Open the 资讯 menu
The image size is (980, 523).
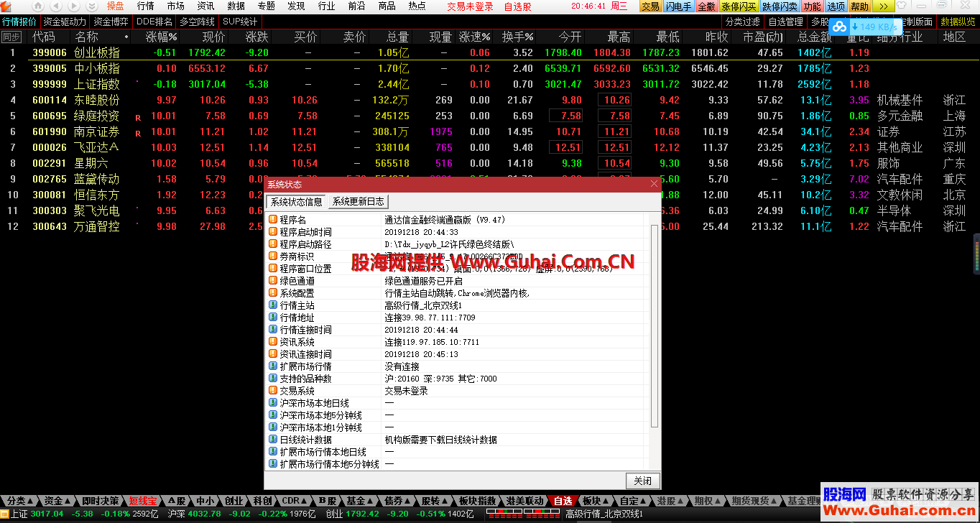205,6
